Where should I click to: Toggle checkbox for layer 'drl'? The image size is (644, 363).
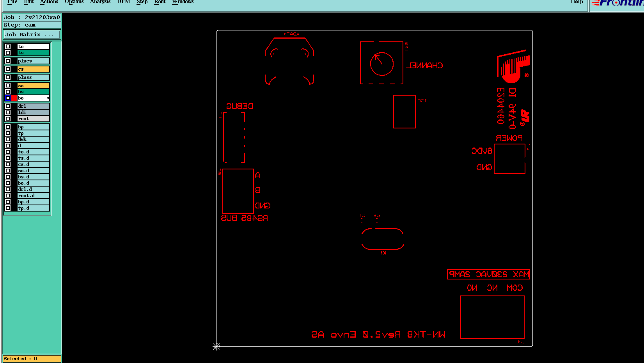tap(8, 106)
